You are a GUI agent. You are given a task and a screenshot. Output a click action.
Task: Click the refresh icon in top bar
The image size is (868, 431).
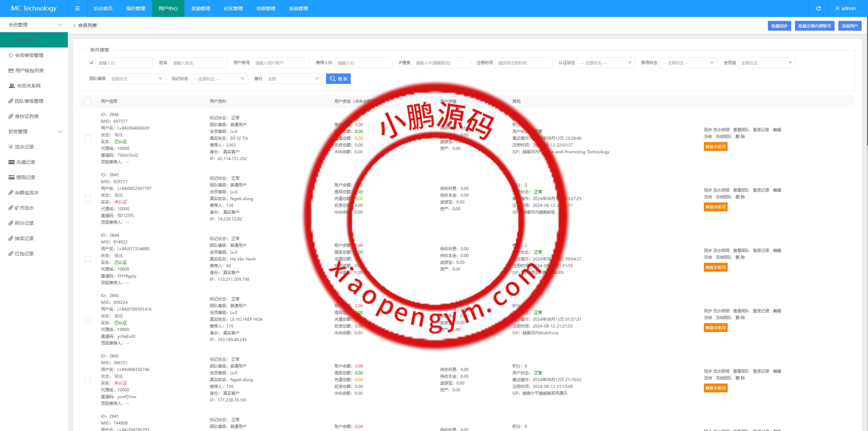pos(818,8)
